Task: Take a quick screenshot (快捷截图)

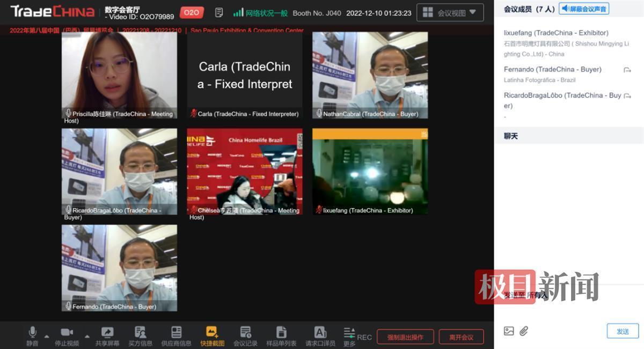Action: [212, 333]
